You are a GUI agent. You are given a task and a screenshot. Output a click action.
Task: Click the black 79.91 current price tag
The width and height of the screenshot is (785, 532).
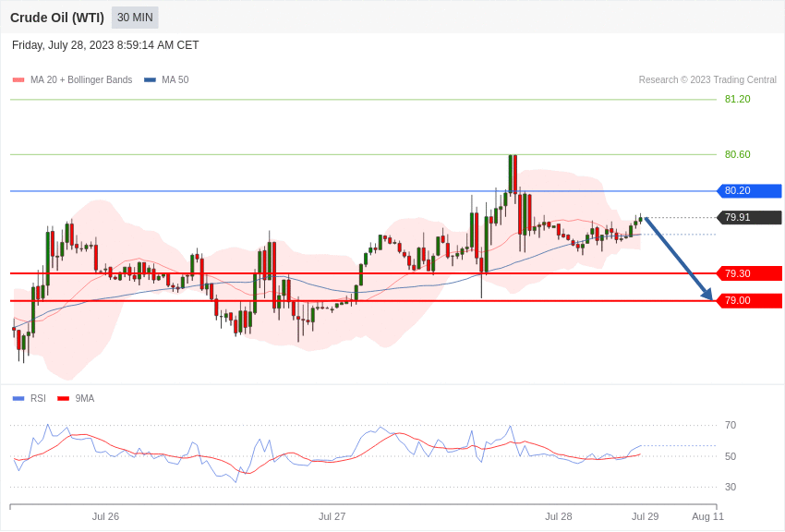(750, 217)
